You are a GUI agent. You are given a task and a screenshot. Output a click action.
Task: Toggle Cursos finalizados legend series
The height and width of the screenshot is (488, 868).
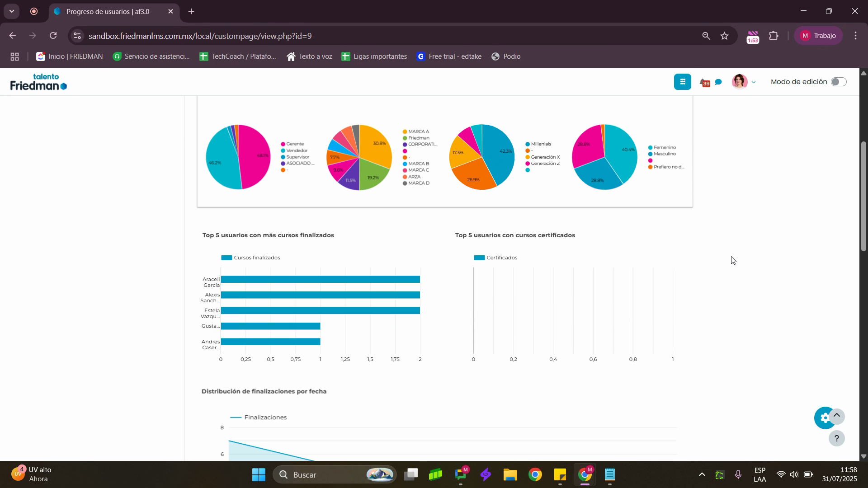(x=250, y=258)
